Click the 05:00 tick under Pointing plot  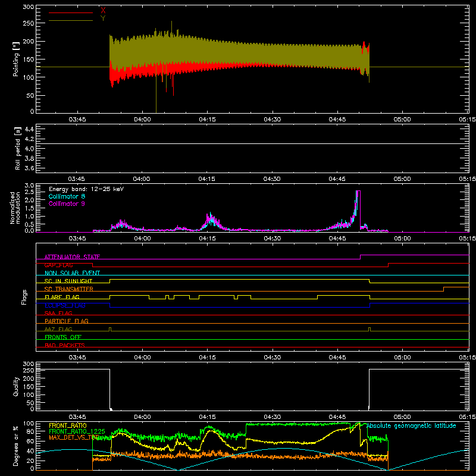(x=402, y=120)
